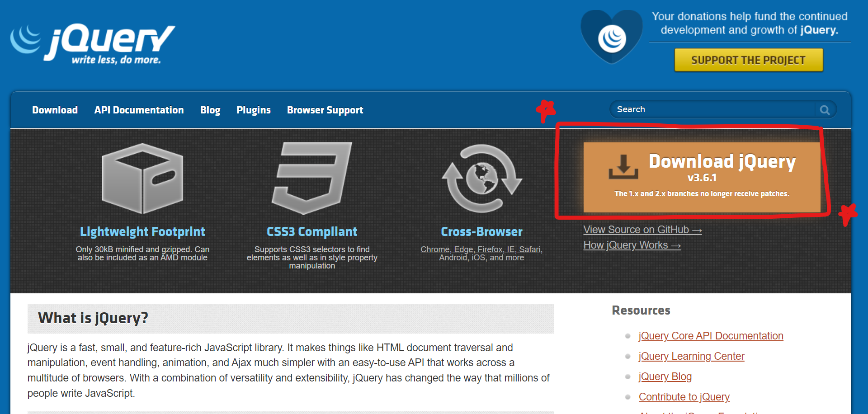Click the donations help fund text
Screen dimensions: 868x414
point(750,23)
